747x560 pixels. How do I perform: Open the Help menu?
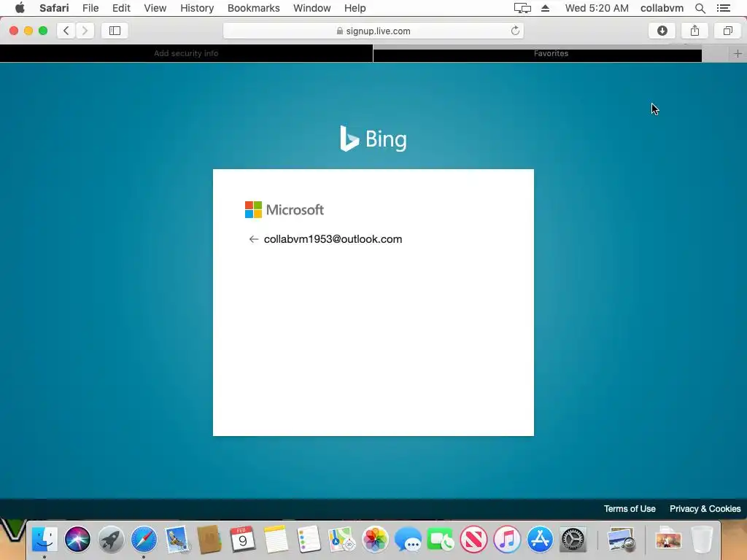point(355,8)
